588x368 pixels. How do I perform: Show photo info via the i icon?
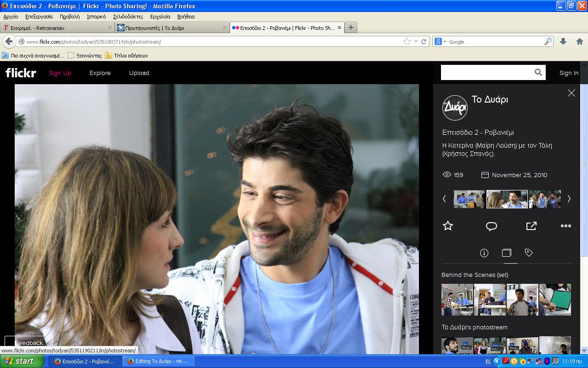484,253
